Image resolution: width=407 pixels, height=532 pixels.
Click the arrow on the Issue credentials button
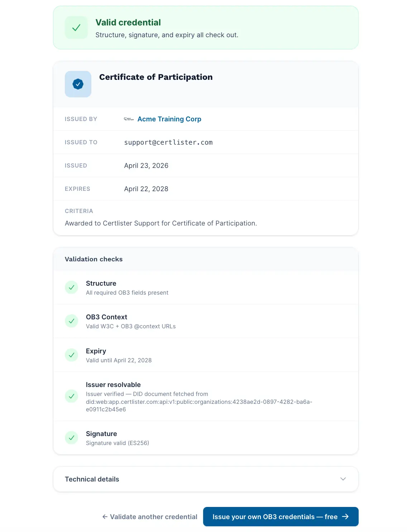pos(345,517)
